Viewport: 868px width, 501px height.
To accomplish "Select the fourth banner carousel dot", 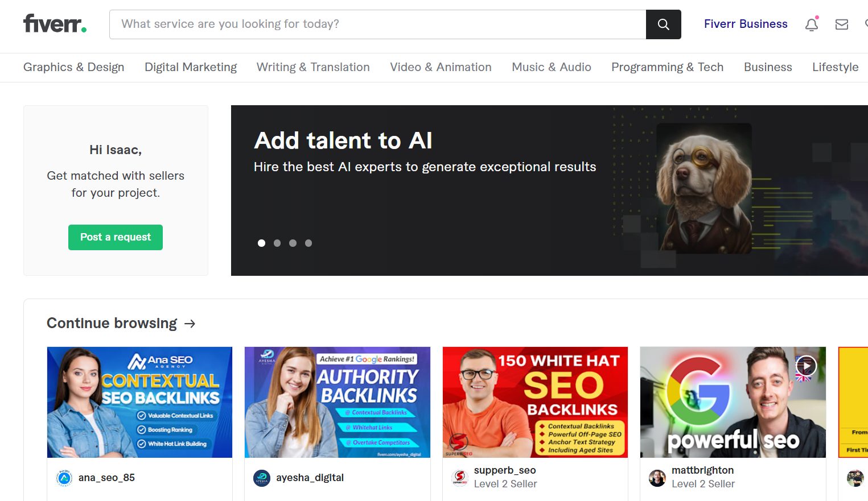I will click(x=308, y=243).
